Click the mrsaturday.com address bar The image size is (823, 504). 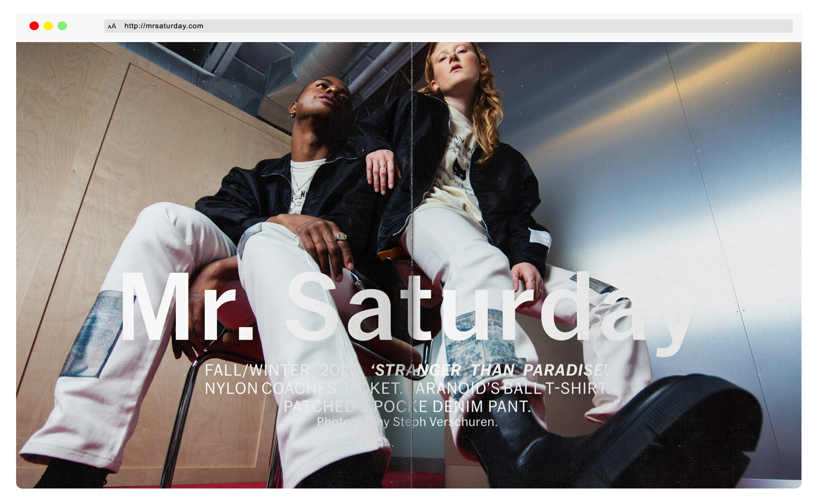(x=448, y=26)
